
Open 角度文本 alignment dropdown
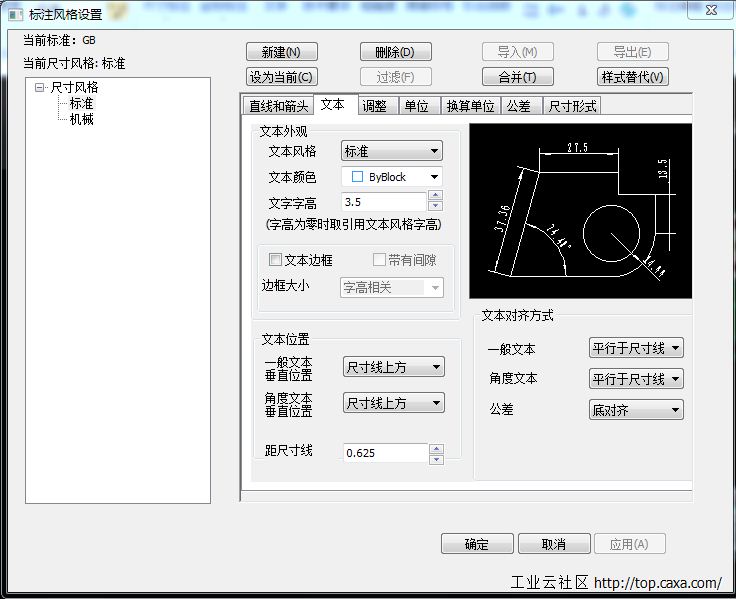click(x=636, y=379)
